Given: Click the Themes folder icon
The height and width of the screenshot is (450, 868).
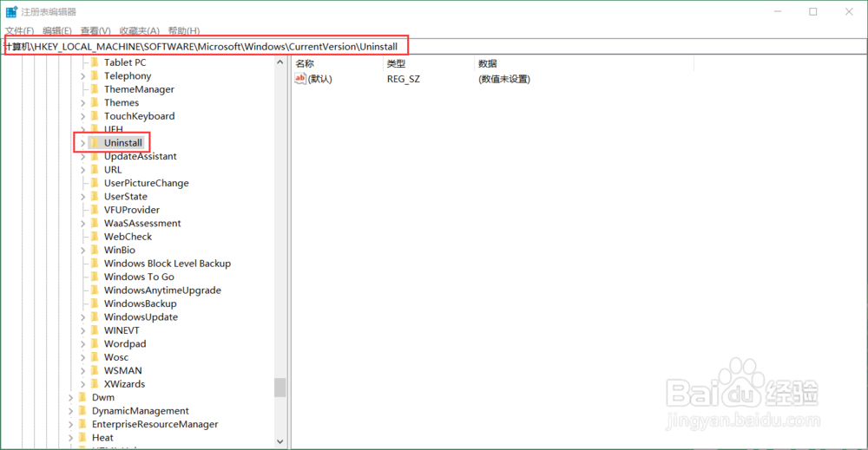Looking at the screenshot, I should 95,102.
